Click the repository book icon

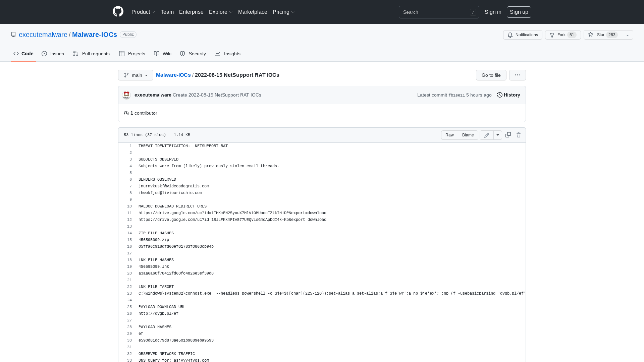pos(13,34)
